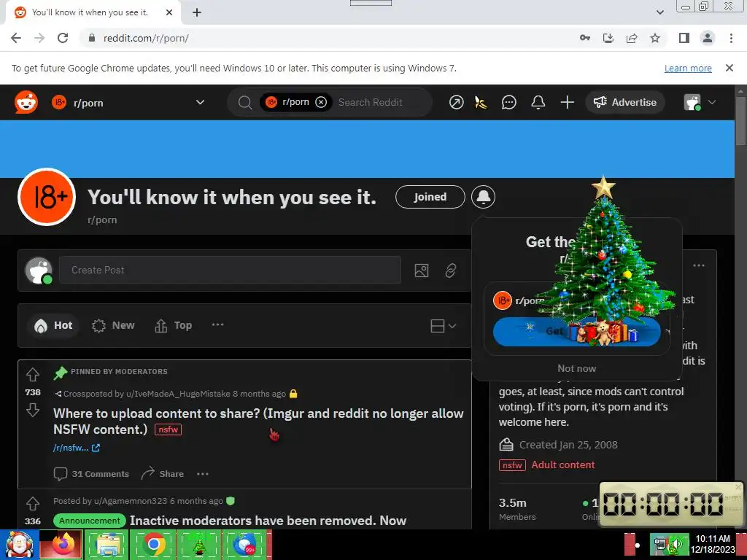The image size is (747, 560).
Task: Click Chrome back arrow
Action: (16, 38)
